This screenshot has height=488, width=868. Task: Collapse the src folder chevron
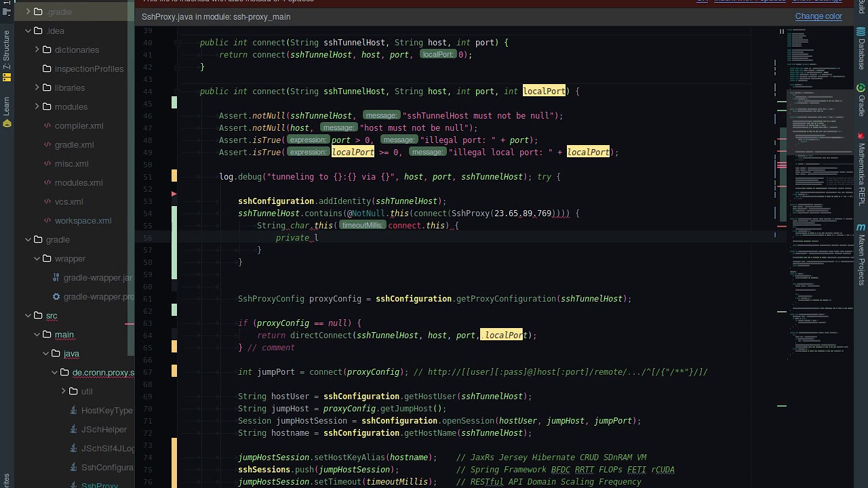[x=28, y=315]
